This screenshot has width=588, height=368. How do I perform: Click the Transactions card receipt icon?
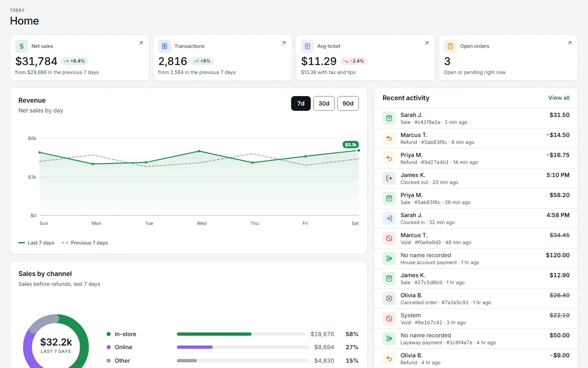[165, 46]
